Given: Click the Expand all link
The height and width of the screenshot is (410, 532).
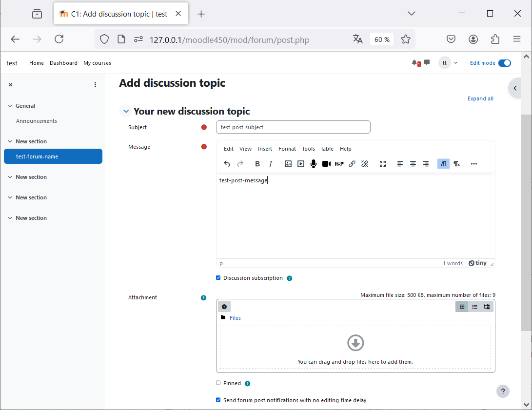Looking at the screenshot, I should tap(480, 98).
